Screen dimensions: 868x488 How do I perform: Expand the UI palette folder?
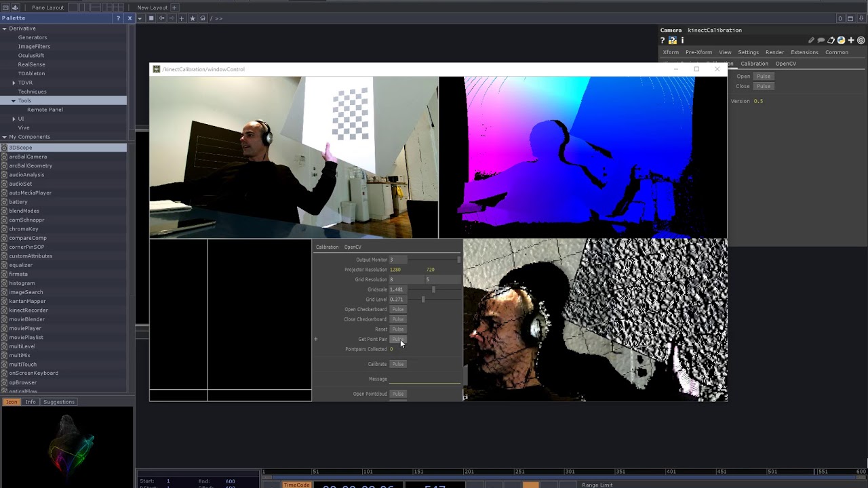pos(14,119)
